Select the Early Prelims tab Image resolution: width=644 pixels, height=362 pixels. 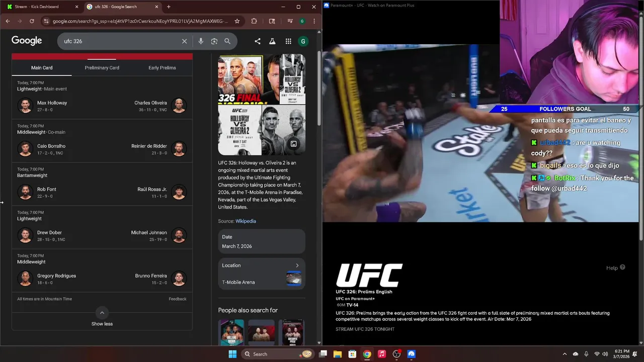pos(162,68)
